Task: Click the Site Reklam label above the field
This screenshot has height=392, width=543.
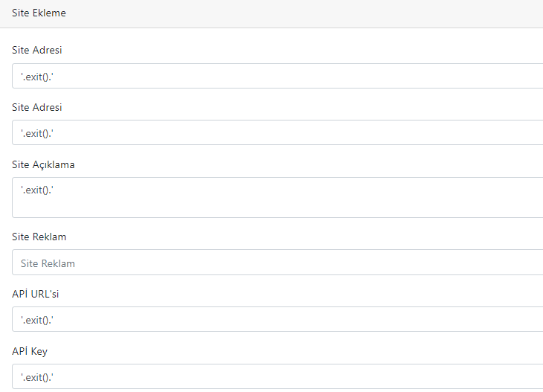Action: (x=39, y=237)
